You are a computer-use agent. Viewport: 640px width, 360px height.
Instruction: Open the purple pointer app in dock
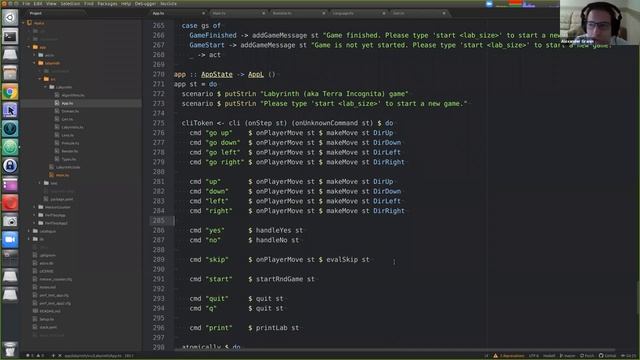[x=10, y=110]
